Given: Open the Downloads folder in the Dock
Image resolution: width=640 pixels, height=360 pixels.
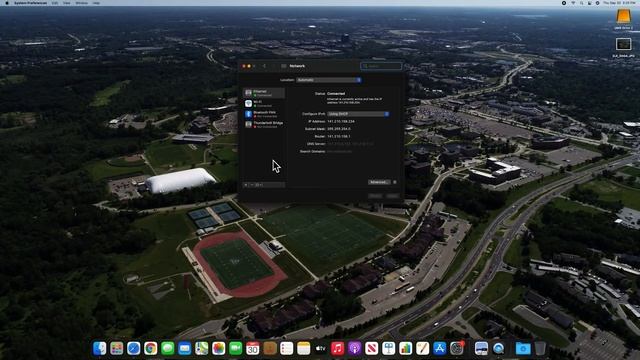Looking at the screenshot, I should click(x=523, y=348).
